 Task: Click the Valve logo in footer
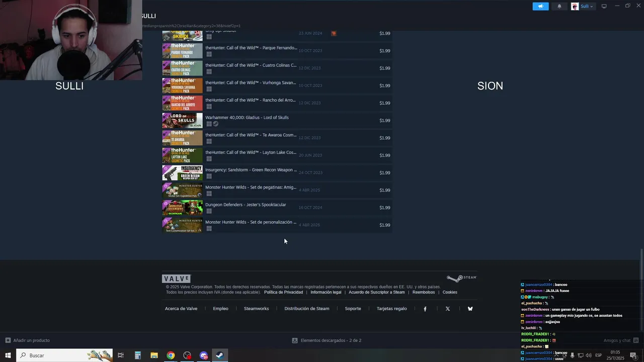176,279
